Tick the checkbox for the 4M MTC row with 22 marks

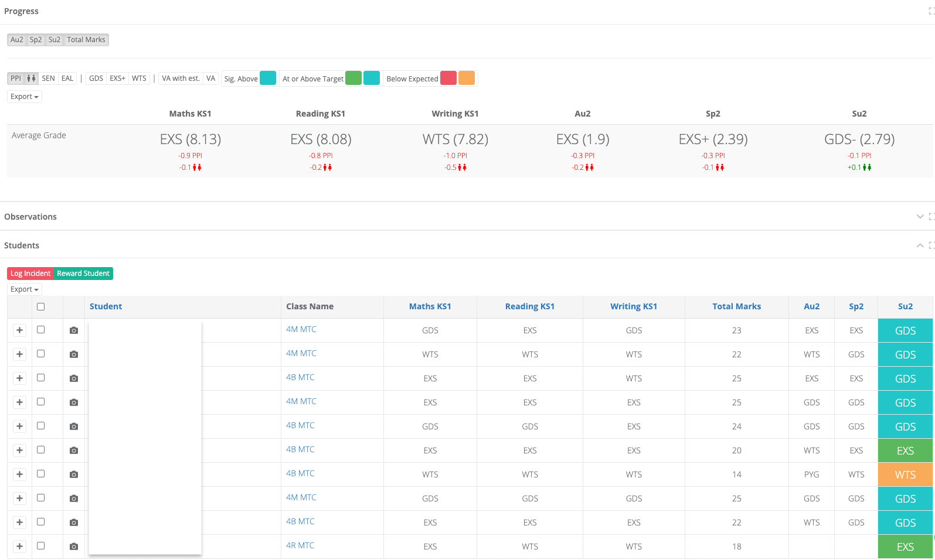coord(40,354)
